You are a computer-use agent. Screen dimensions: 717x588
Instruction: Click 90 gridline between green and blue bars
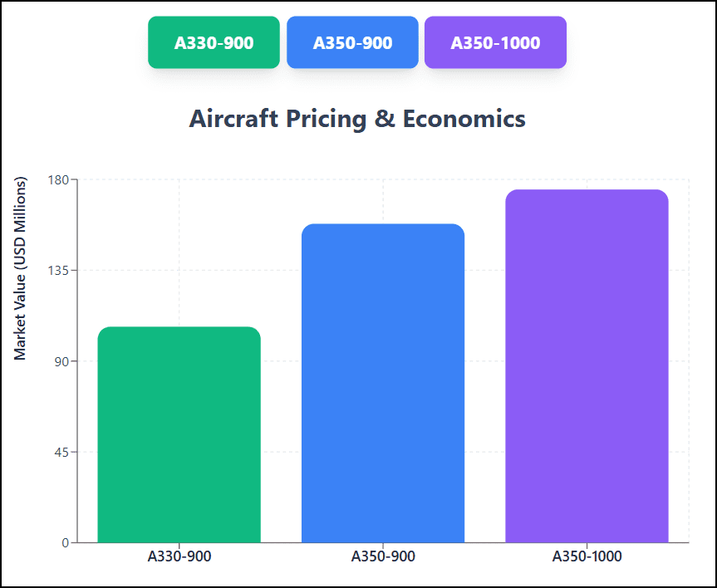coord(281,361)
